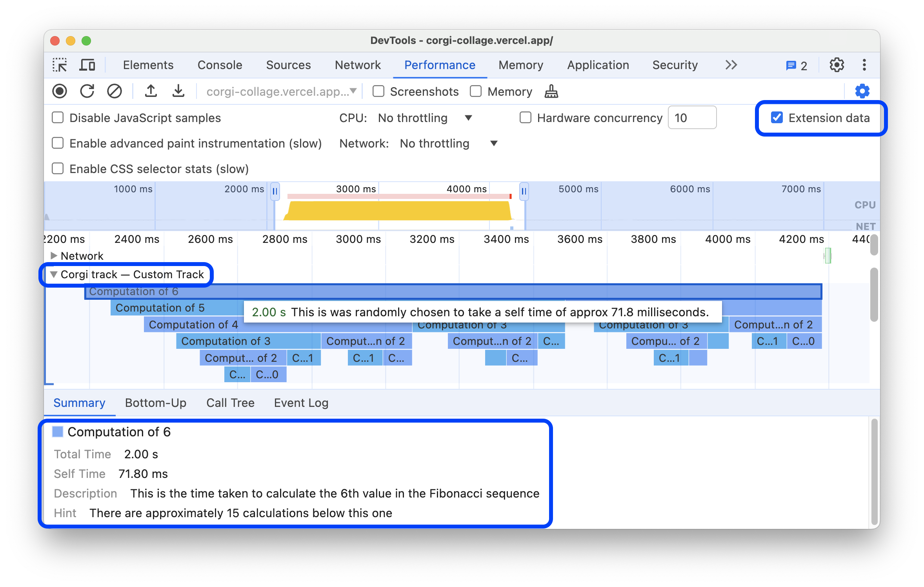Click the DevTools settings gear icon

click(837, 65)
